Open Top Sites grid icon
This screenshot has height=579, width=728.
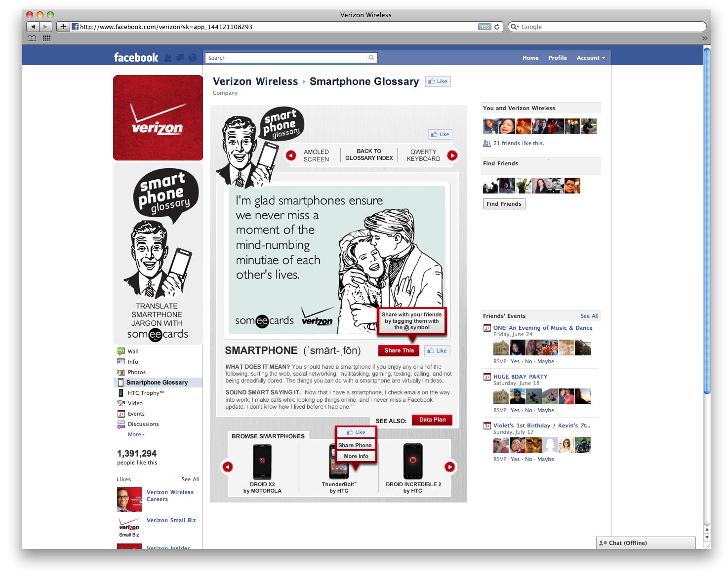(x=47, y=38)
